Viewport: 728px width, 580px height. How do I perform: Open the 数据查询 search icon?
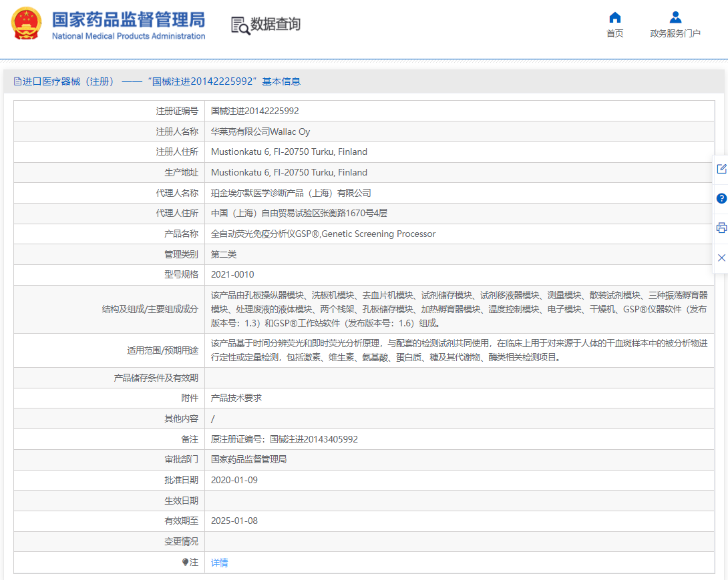(240, 25)
